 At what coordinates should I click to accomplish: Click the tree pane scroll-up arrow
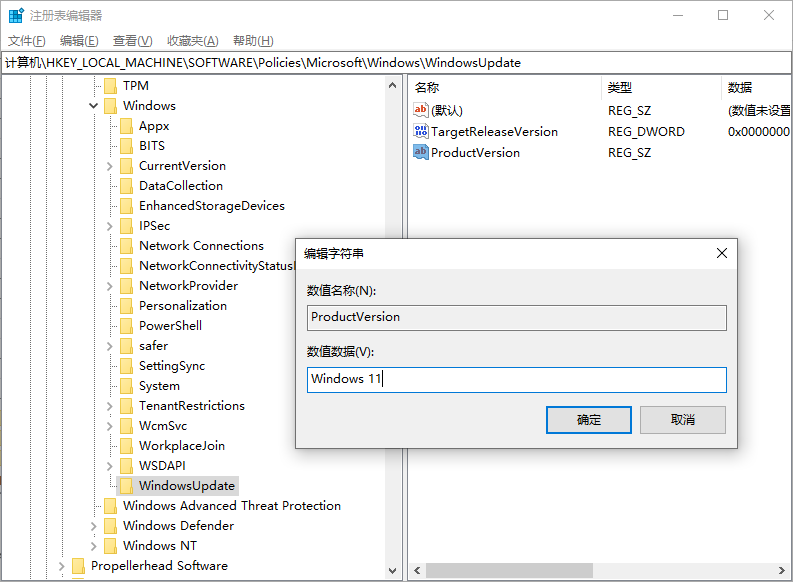(392, 85)
